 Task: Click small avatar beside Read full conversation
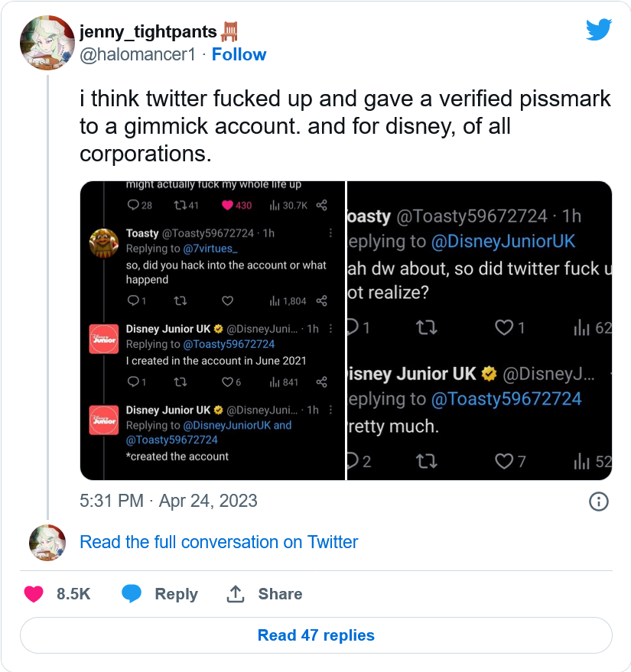47,543
